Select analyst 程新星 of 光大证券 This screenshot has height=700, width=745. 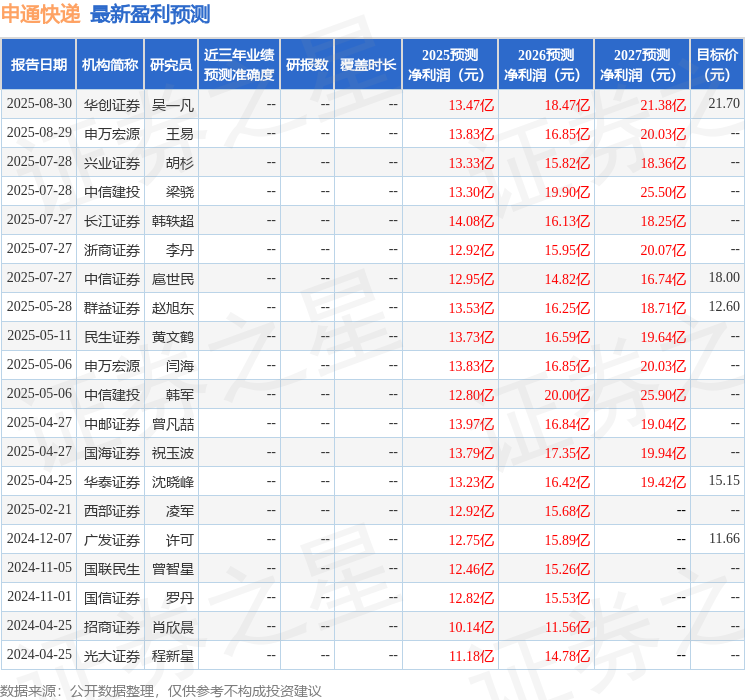(172, 656)
